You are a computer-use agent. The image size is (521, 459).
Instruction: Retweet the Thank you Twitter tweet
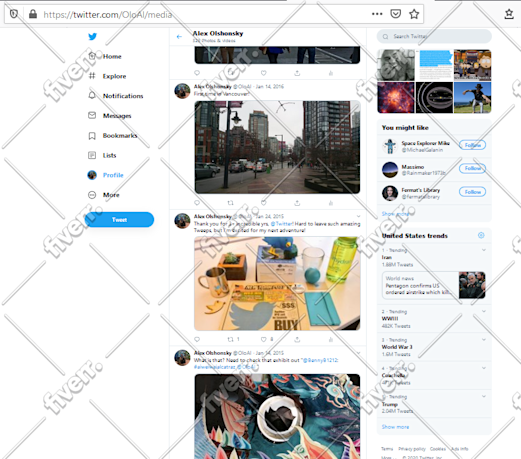[x=230, y=339]
